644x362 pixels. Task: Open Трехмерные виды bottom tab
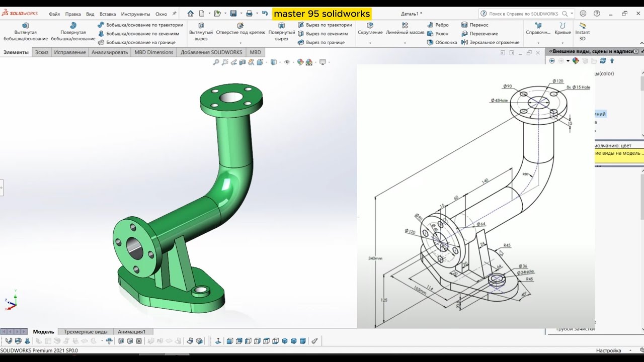click(86, 332)
